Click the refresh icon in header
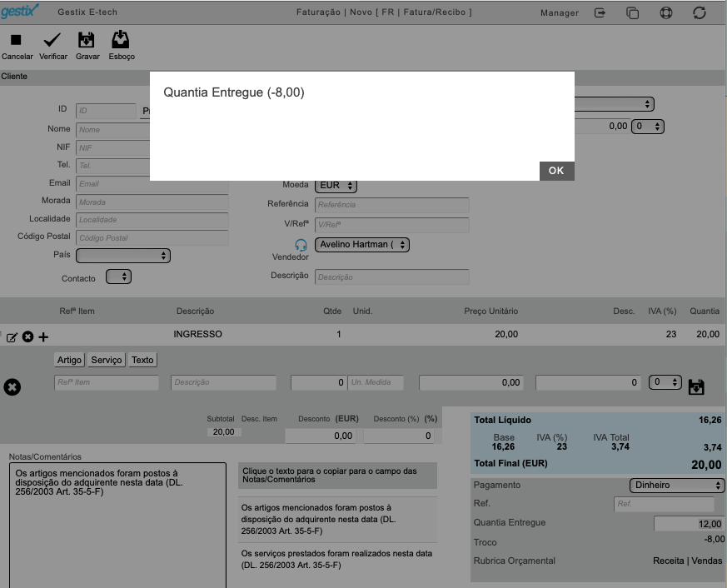 (x=700, y=12)
